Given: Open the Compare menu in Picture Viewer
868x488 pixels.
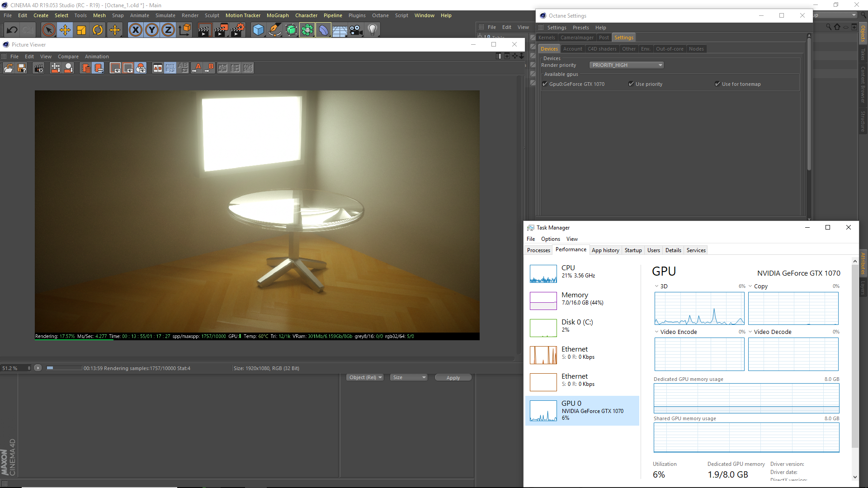Looking at the screenshot, I should tap(68, 56).
